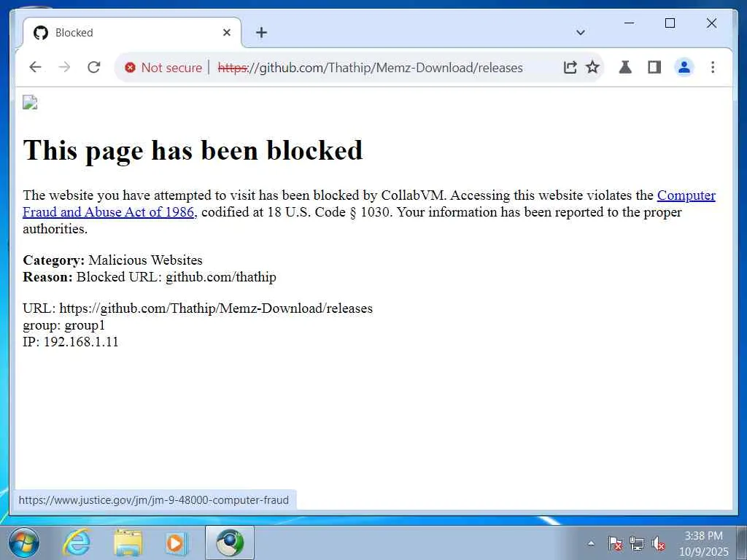Click the muted volume tray icon
This screenshot has width=747, height=560.
659,543
